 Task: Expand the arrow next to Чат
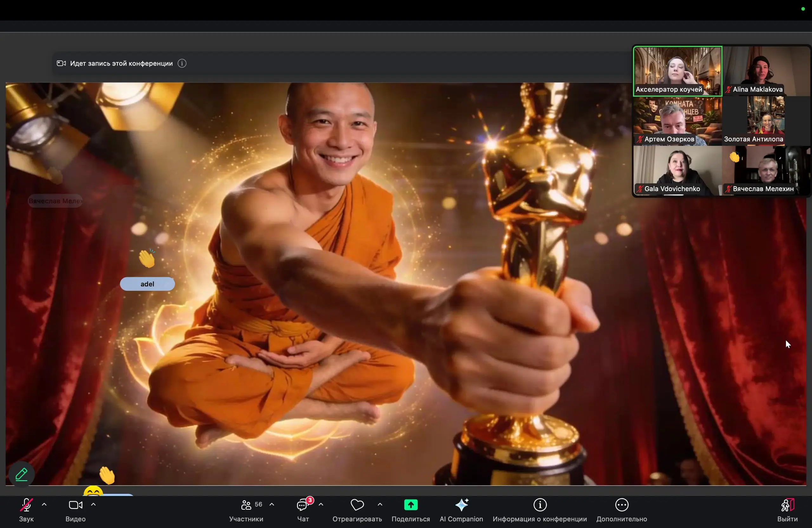tap(321, 505)
